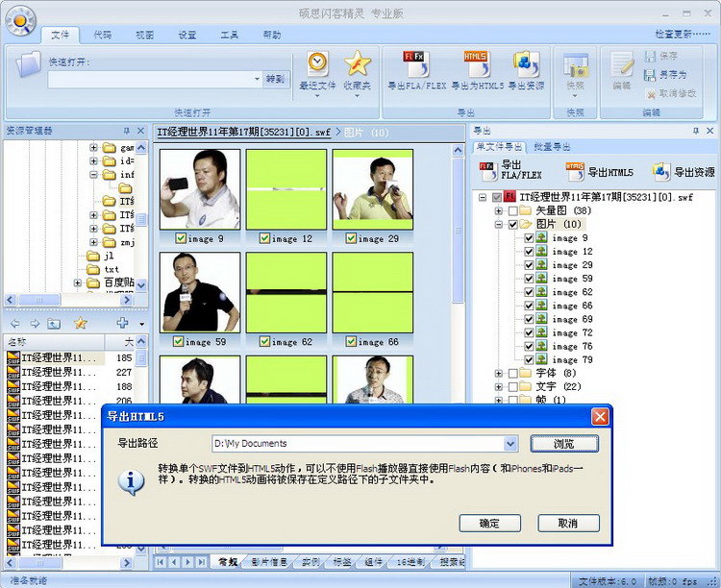Click the thumbnail pane vertical scrollbar
The width and height of the screenshot is (721, 588).
[x=458, y=240]
